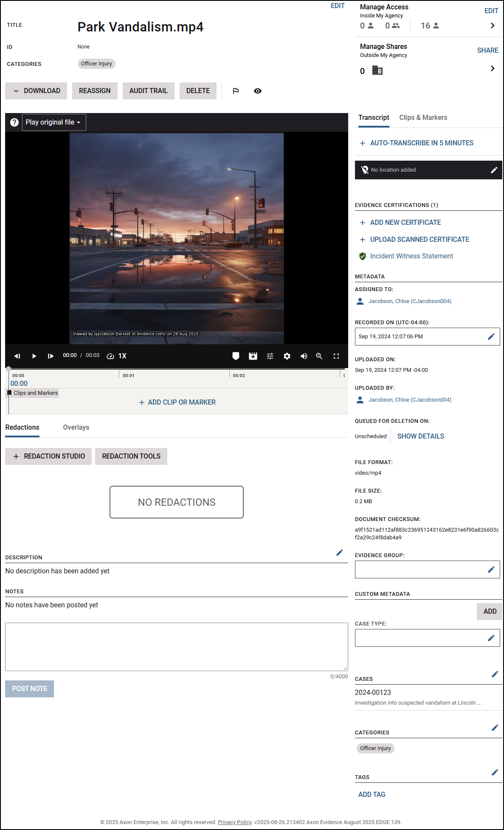Click the add clip film icon
The height and width of the screenshot is (830, 504).
[x=253, y=356]
